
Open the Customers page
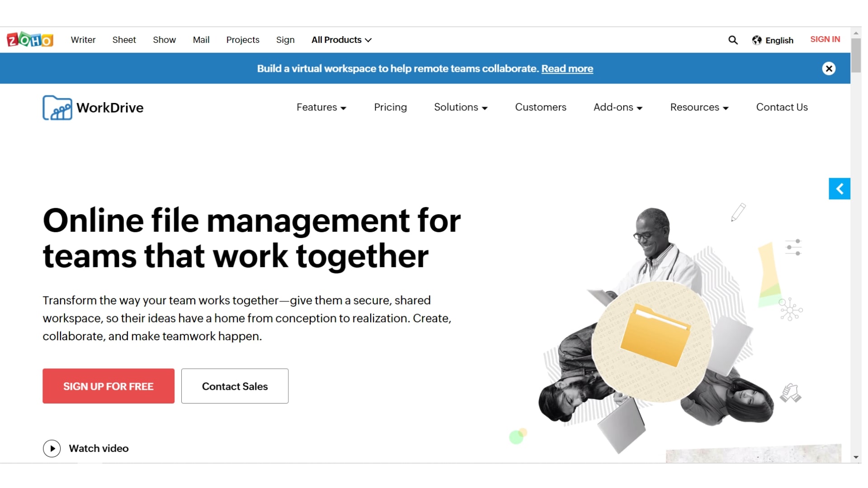point(541,108)
